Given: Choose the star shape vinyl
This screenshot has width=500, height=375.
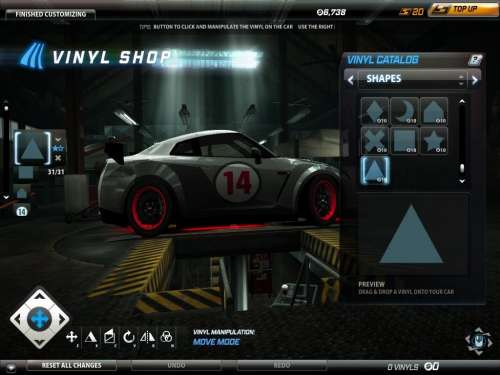Looking at the screenshot, I should [434, 140].
